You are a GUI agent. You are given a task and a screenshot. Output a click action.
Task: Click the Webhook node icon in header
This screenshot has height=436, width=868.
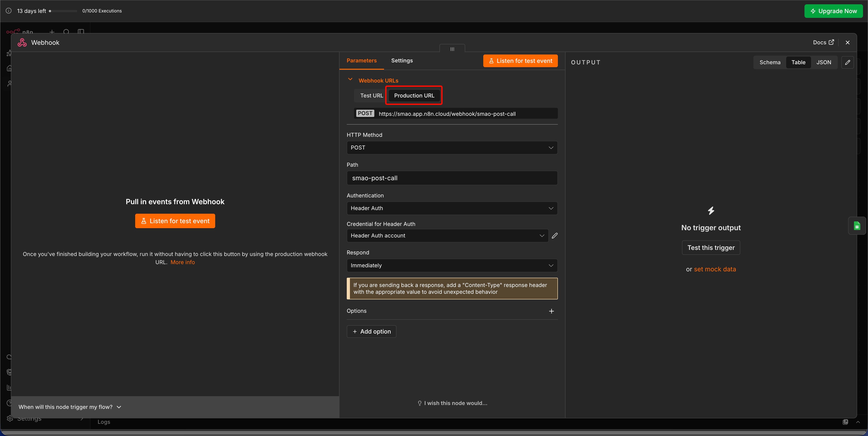22,43
